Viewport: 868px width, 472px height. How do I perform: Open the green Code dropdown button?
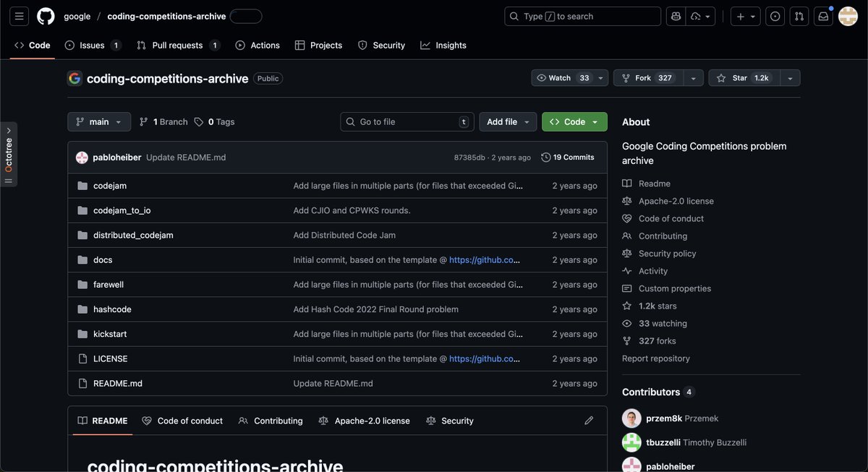(x=574, y=122)
